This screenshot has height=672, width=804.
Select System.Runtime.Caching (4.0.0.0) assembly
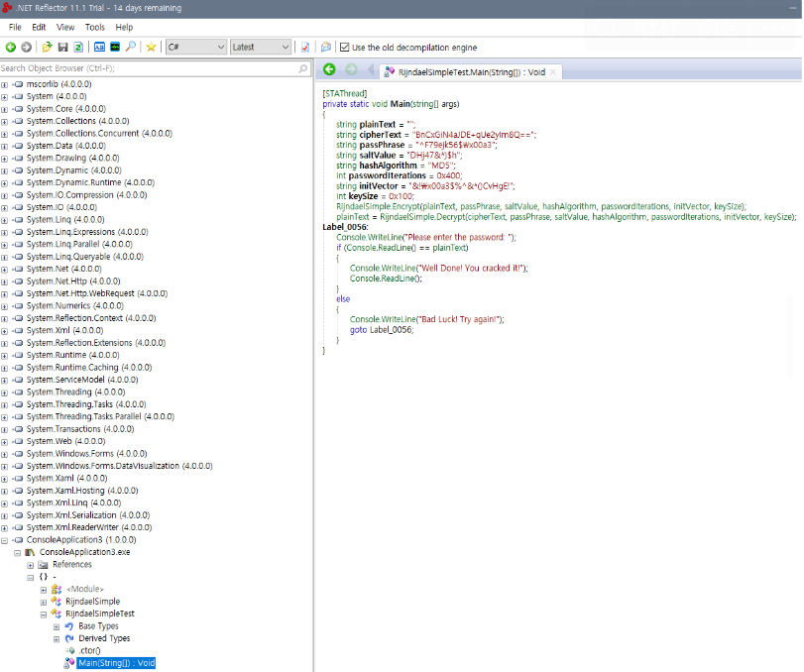[x=89, y=368]
